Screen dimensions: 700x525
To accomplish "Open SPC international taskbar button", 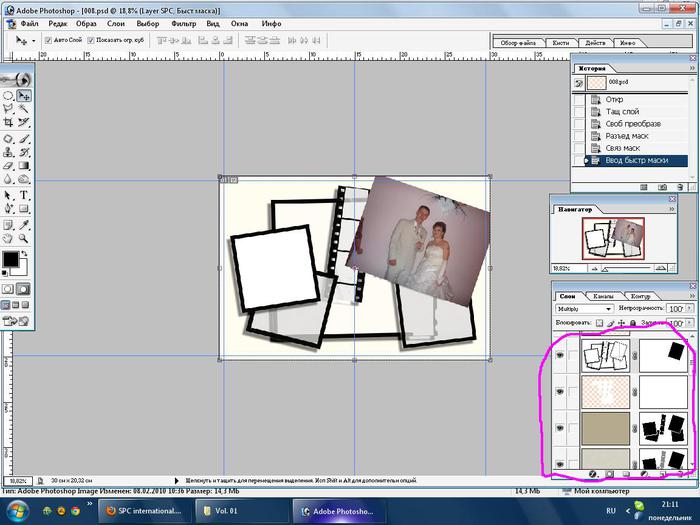I will coord(145,511).
